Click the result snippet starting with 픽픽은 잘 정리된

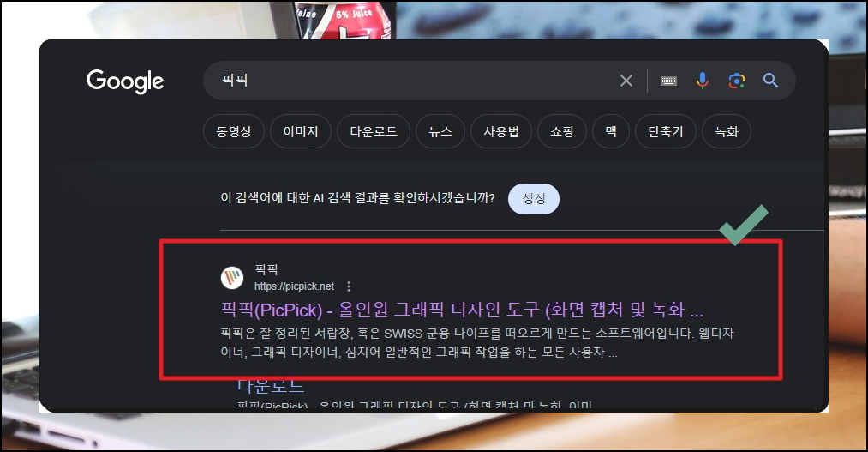[477, 343]
